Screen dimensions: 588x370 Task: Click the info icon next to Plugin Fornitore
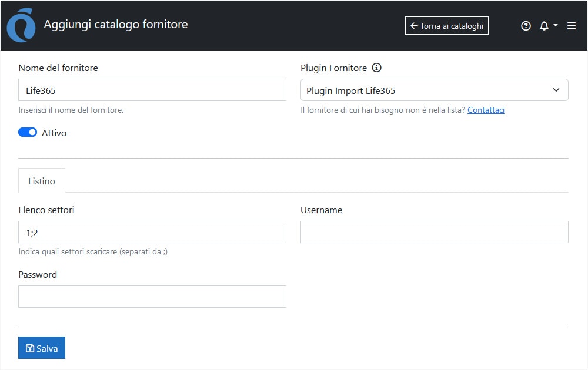[x=377, y=68]
